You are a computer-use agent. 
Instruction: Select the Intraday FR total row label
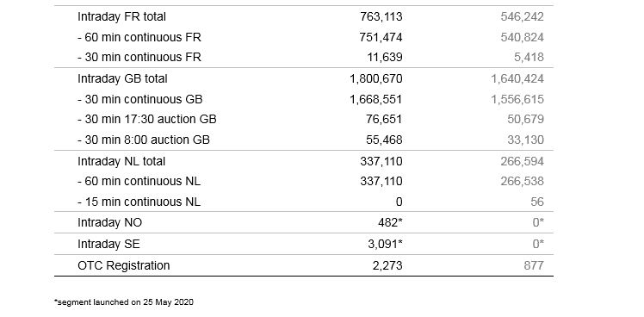[121, 17]
